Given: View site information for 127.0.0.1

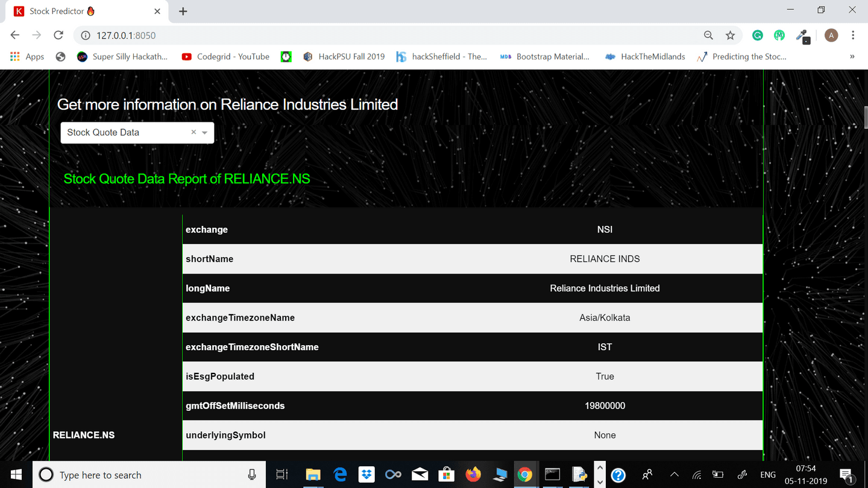Looking at the screenshot, I should pos(86,36).
